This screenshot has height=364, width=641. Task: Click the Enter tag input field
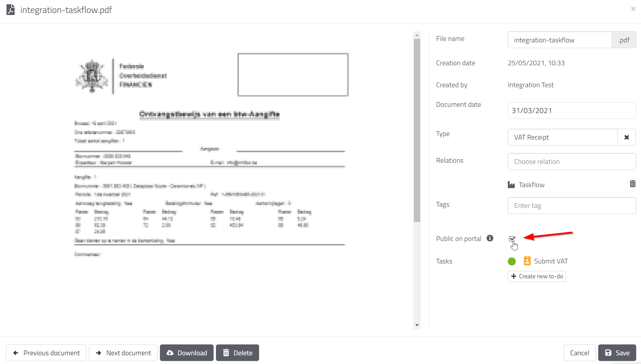click(571, 205)
